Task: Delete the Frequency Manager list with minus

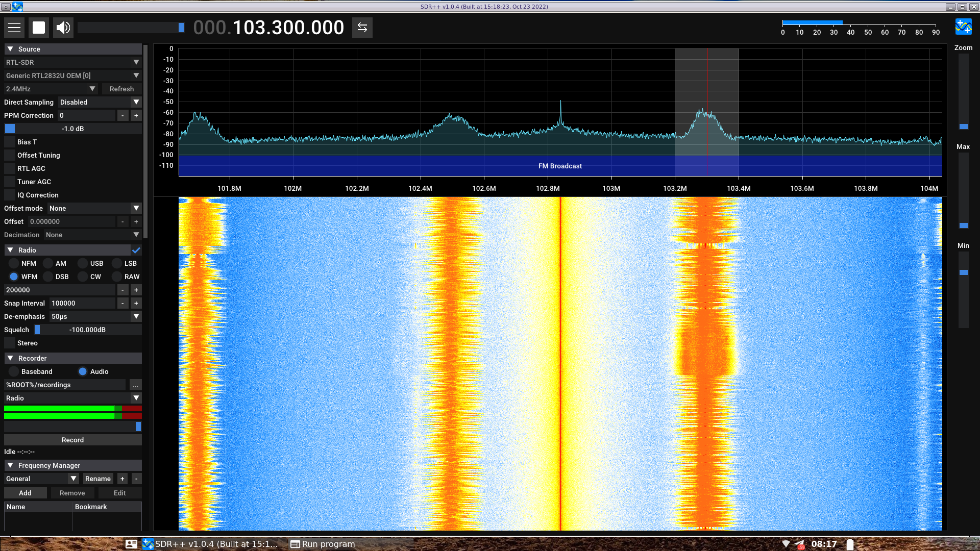Action: 136,479
